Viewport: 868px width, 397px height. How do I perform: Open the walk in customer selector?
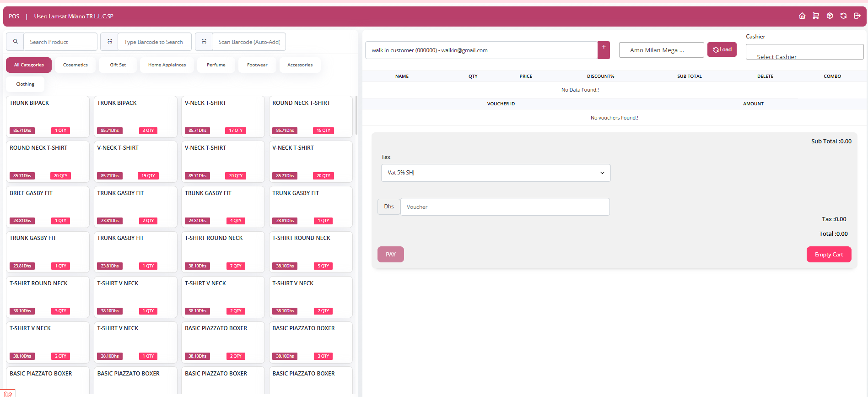click(481, 50)
